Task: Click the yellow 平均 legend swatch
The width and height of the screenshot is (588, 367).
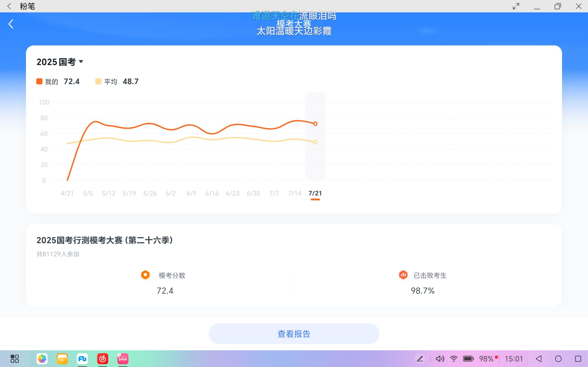Action: pos(98,81)
